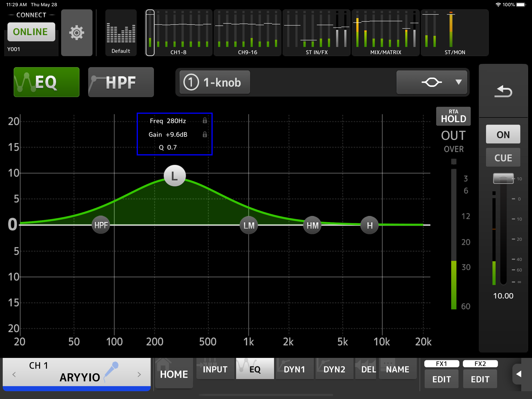Toggle channel ON button
The width and height of the screenshot is (532, 399).
(503, 134)
